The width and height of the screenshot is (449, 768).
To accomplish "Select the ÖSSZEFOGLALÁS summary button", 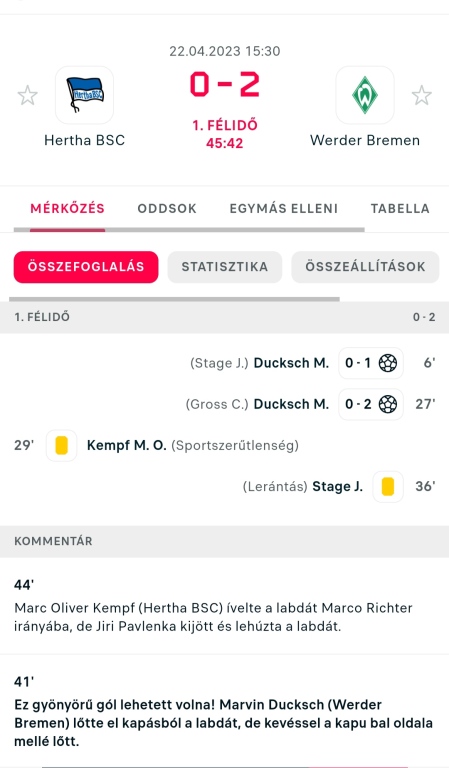I will coord(86,267).
